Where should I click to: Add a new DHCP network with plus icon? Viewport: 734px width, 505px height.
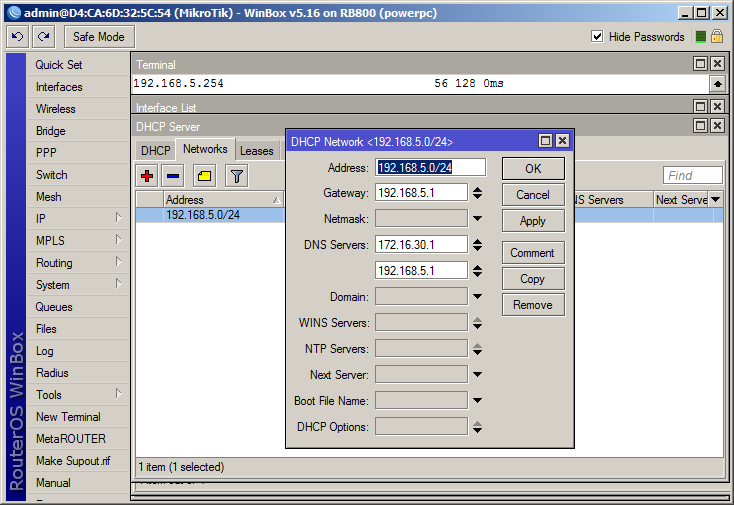coord(147,176)
